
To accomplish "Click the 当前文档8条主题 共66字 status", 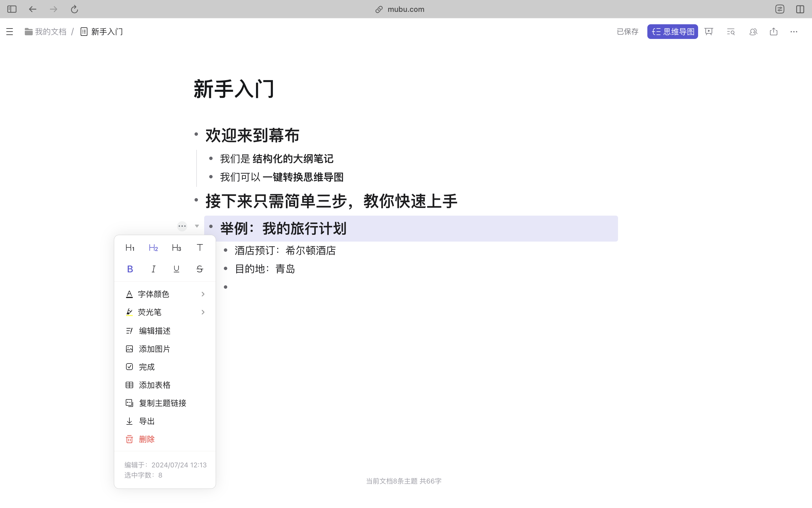I will click(404, 481).
